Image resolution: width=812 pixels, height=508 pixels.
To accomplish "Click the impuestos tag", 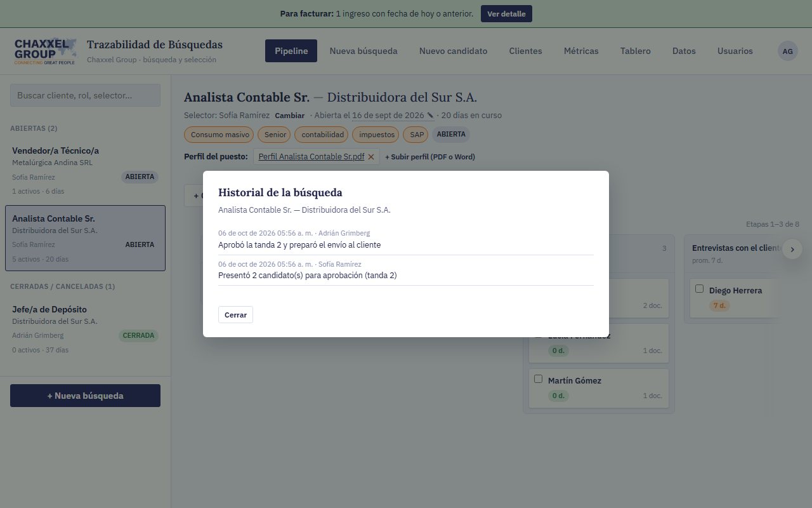I will point(376,135).
